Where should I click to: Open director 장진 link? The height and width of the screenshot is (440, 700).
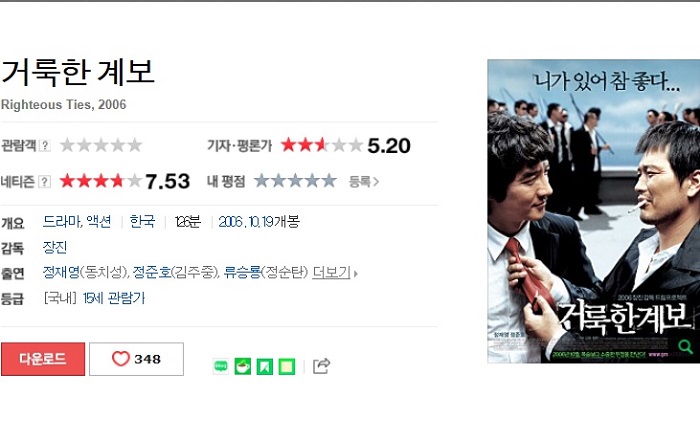click(x=55, y=247)
